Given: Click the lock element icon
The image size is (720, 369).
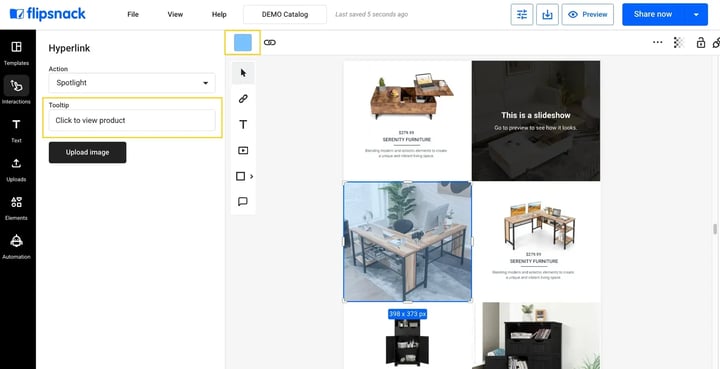Looking at the screenshot, I should pyautogui.click(x=701, y=43).
